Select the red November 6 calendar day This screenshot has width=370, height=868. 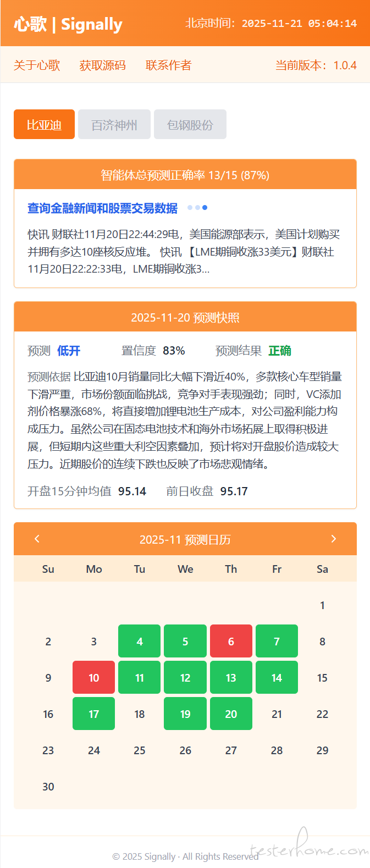[x=231, y=642]
